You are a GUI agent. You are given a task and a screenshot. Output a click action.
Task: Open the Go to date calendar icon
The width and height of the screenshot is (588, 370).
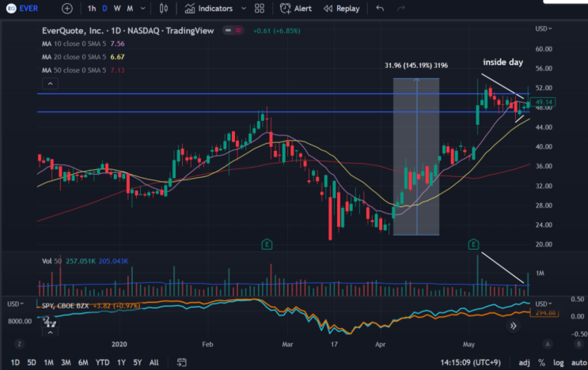[x=181, y=363]
